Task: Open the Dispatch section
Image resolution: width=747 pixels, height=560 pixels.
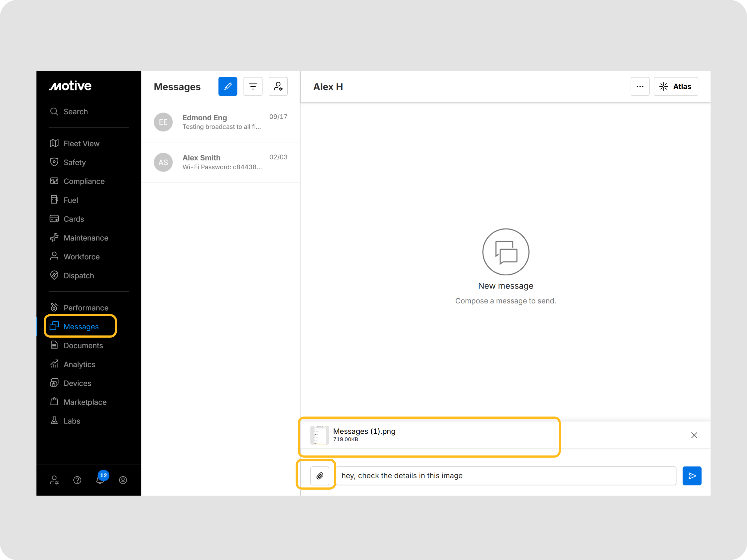Action: (x=72, y=276)
